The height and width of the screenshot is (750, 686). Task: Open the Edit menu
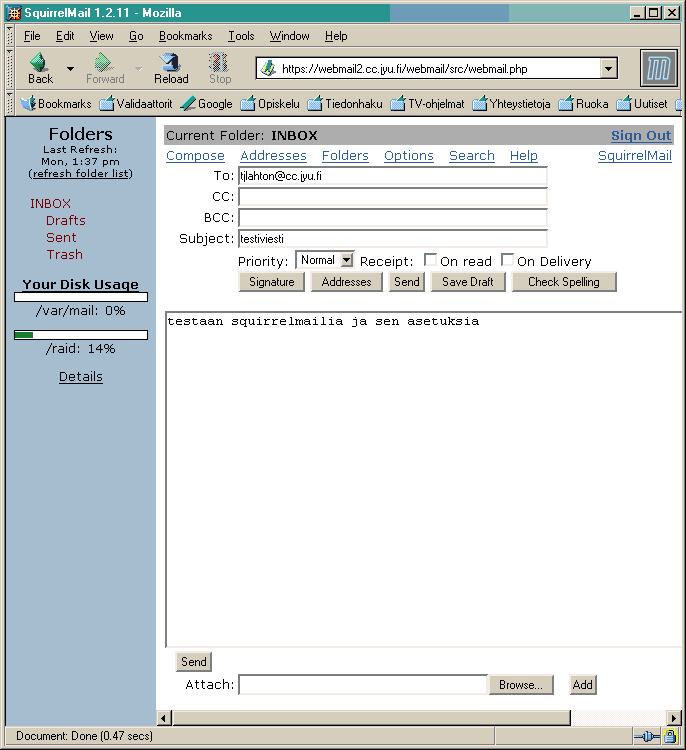[x=65, y=36]
